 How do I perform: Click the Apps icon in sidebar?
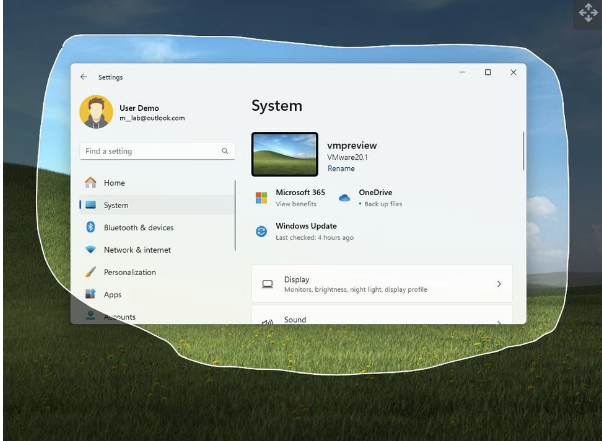[x=91, y=294]
